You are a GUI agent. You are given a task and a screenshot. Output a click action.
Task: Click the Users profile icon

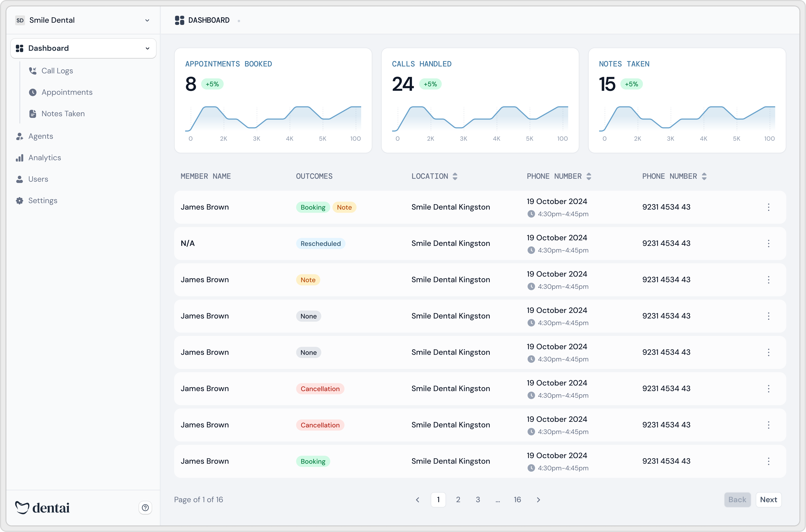pyautogui.click(x=20, y=179)
